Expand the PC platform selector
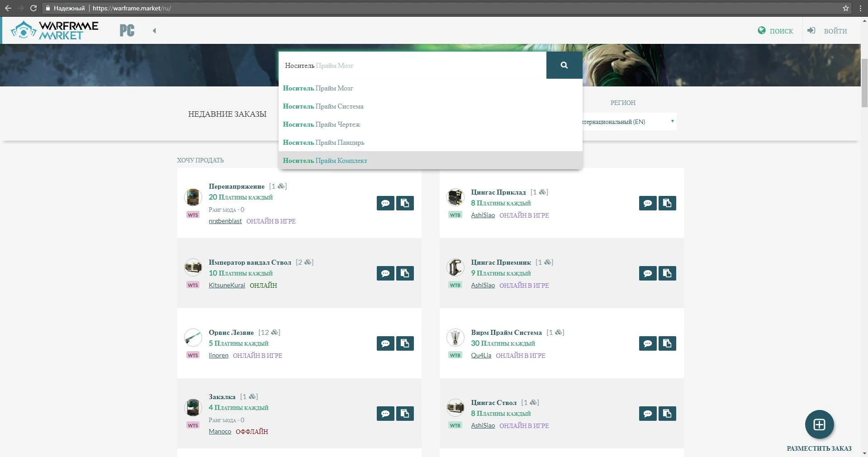 tap(127, 31)
